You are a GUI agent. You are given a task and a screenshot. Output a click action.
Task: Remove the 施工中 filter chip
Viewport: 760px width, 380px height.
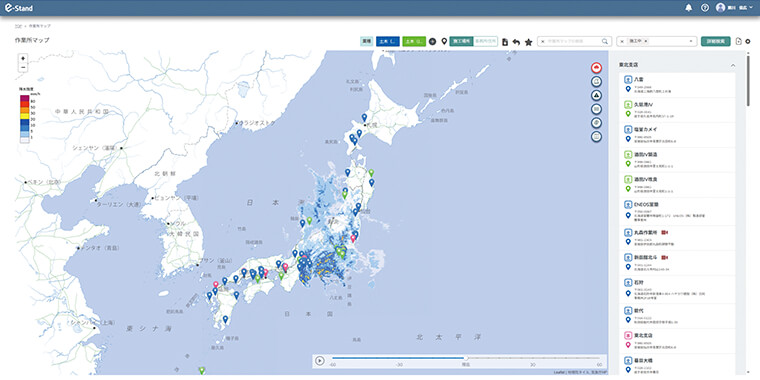[646, 42]
